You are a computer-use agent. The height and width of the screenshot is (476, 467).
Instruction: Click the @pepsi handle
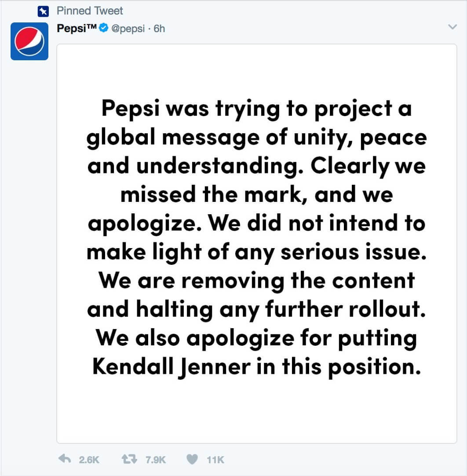click(x=128, y=29)
